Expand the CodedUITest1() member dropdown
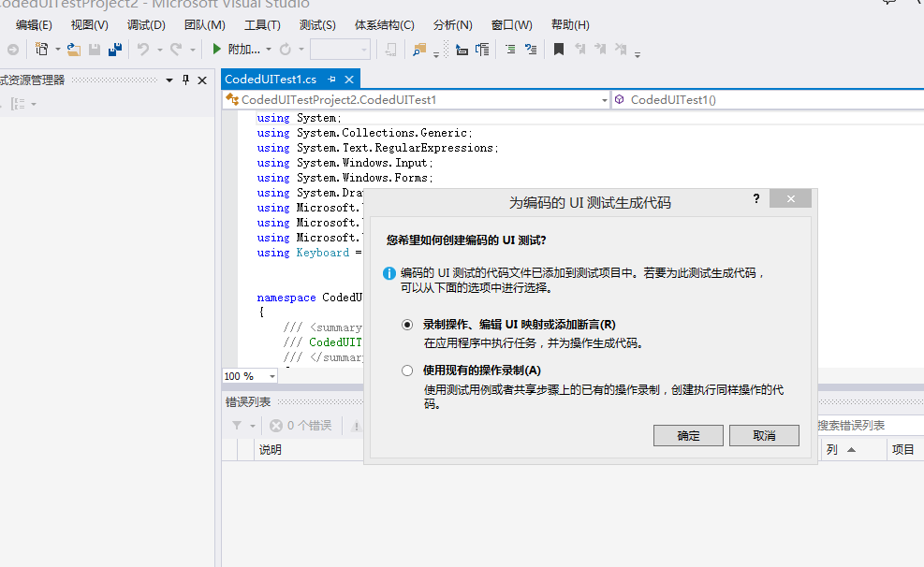Image resolution: width=924 pixels, height=567 pixels. [768, 99]
